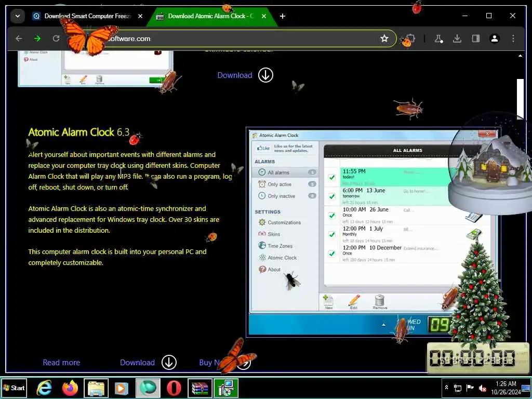Toggle the 6:00 PM 13 June checkbox

click(332, 196)
